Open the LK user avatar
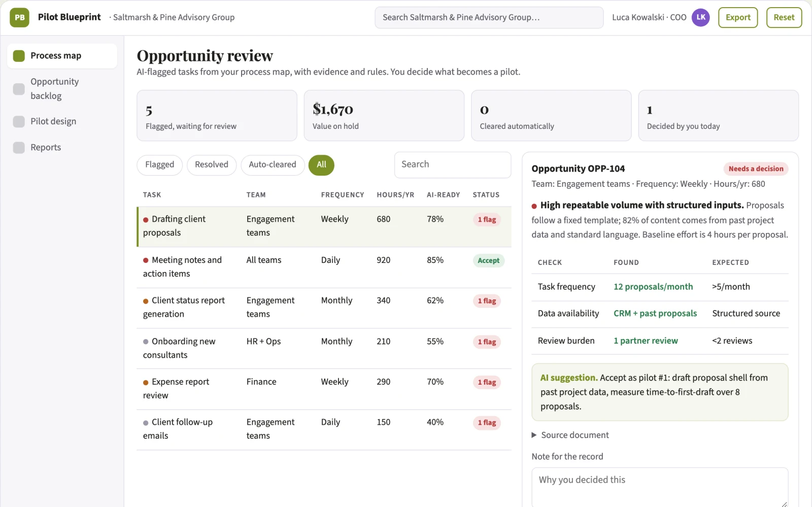 click(x=701, y=17)
